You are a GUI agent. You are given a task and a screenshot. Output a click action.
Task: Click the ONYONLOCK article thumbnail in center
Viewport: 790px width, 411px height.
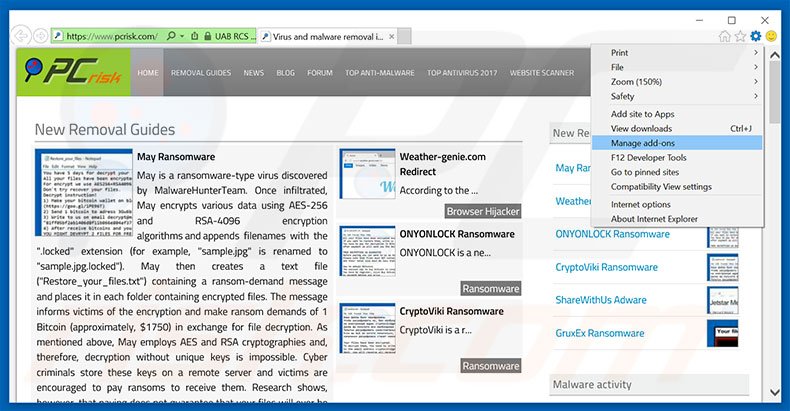tap(367, 251)
